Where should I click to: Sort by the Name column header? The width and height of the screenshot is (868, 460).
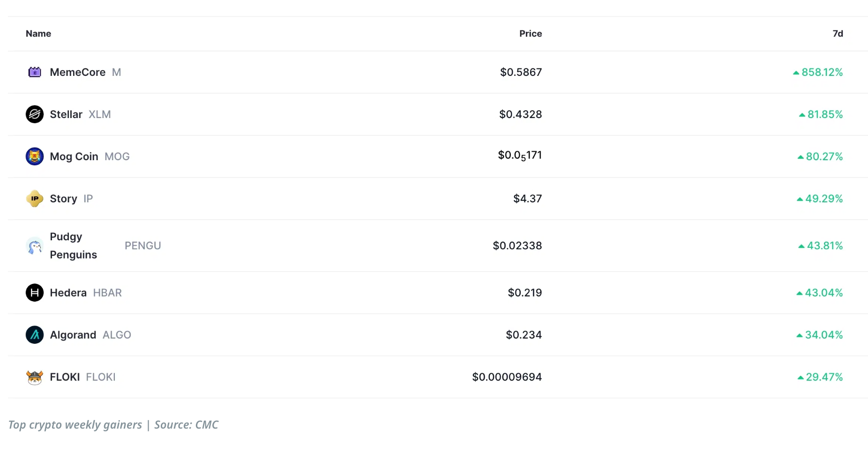pos(38,34)
